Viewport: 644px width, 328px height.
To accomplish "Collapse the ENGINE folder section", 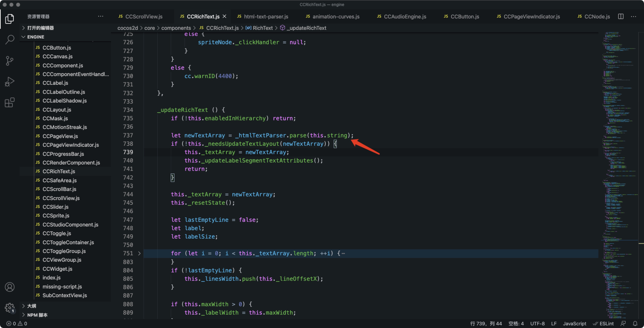I will coord(36,37).
